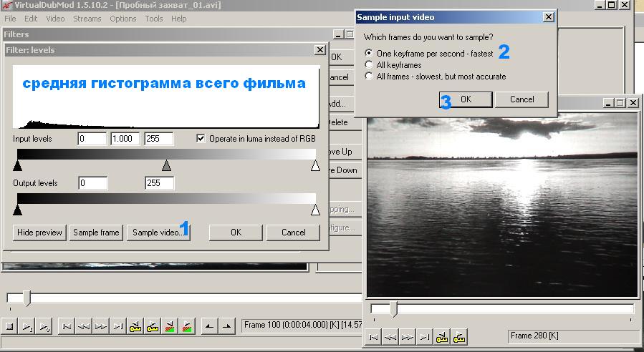Go to start button in preview window
The image size is (644, 352).
(373, 336)
